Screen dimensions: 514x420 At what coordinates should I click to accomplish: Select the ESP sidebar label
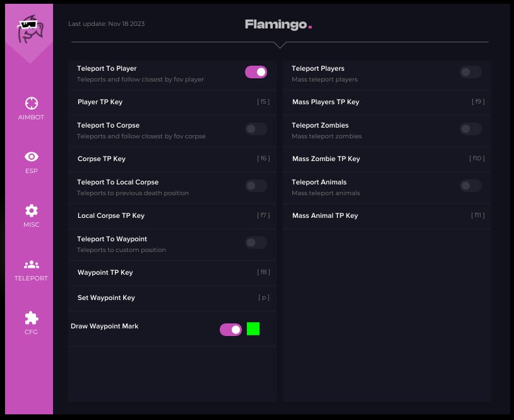[32, 171]
